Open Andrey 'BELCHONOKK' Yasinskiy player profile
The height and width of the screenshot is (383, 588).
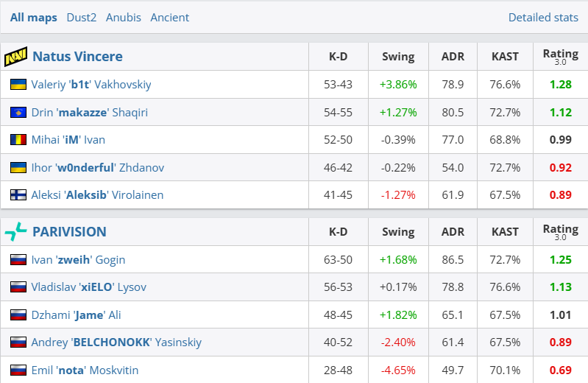pyautogui.click(x=116, y=342)
